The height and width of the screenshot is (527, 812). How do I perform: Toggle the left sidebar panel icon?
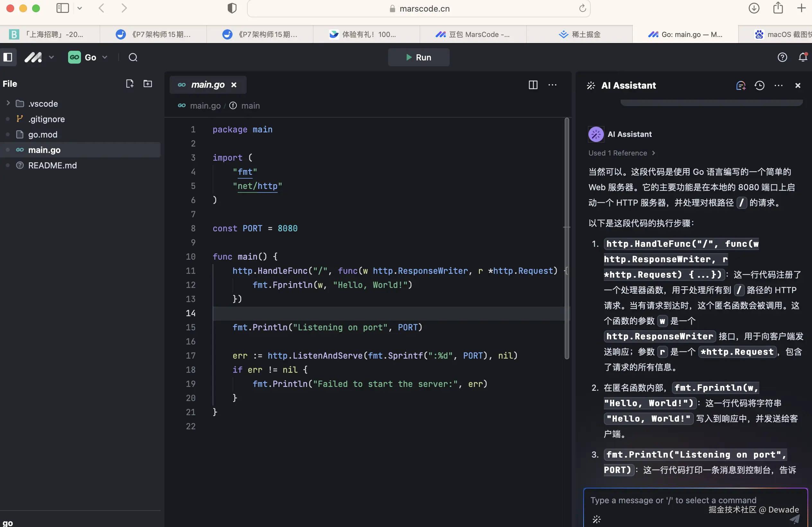(x=7, y=57)
